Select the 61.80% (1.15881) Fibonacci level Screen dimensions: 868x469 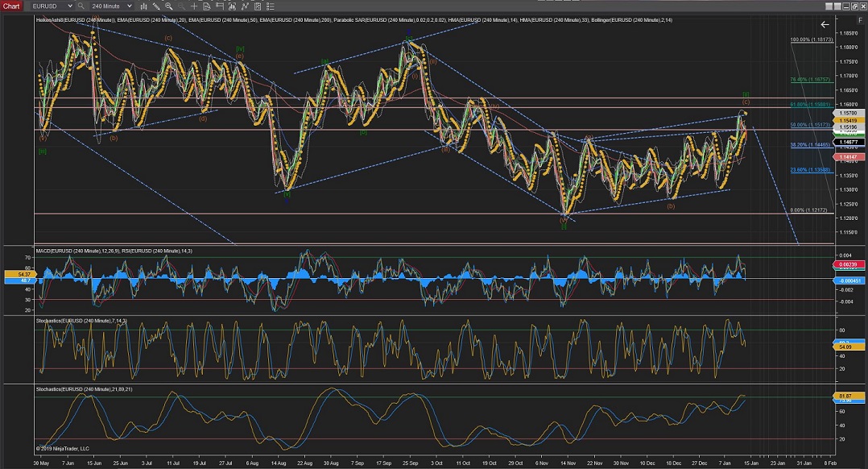pos(810,105)
